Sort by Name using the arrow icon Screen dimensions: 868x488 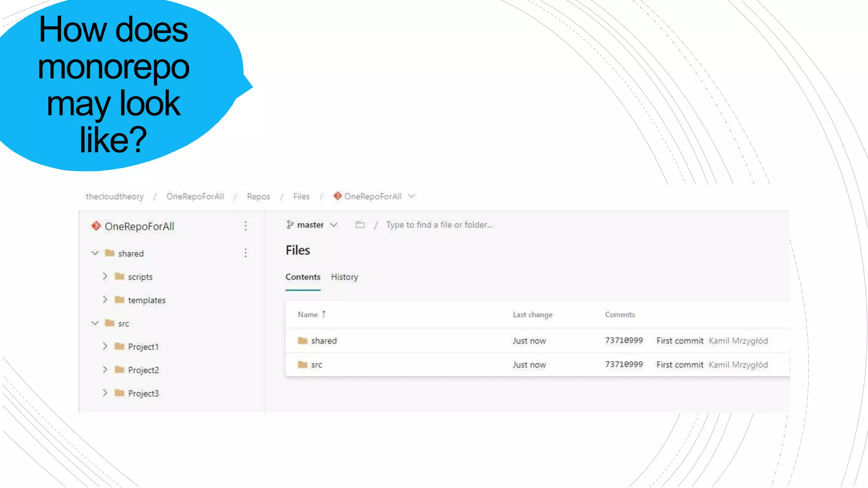(x=324, y=314)
